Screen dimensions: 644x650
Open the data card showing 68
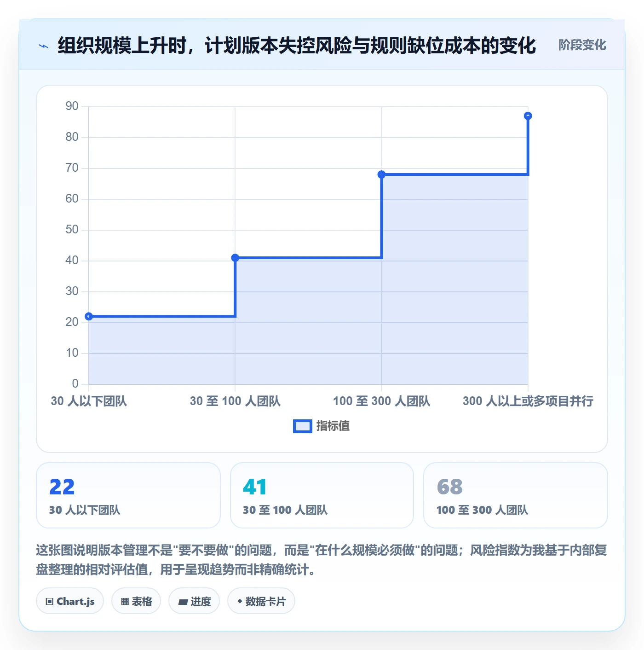click(516, 495)
